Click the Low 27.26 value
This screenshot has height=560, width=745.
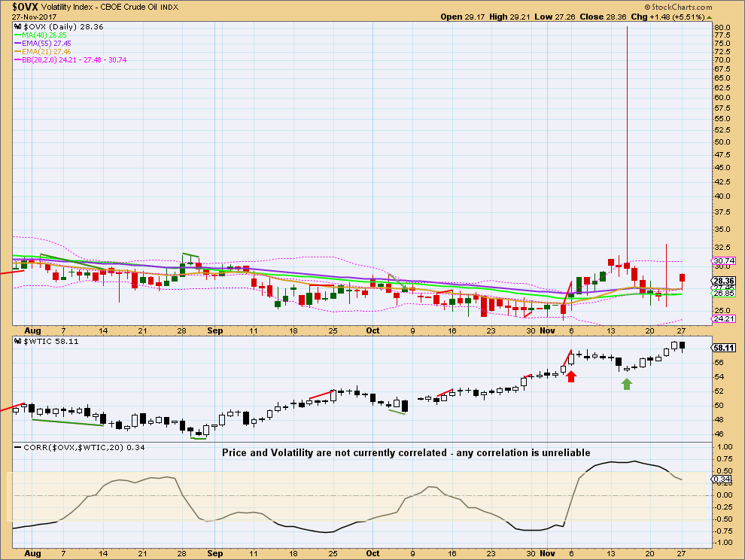click(555, 17)
